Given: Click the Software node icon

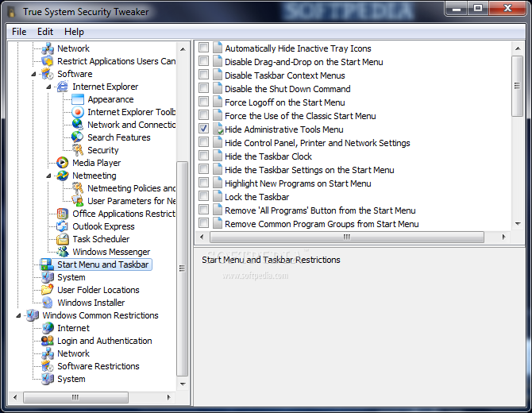Looking at the screenshot, I should 48,74.
